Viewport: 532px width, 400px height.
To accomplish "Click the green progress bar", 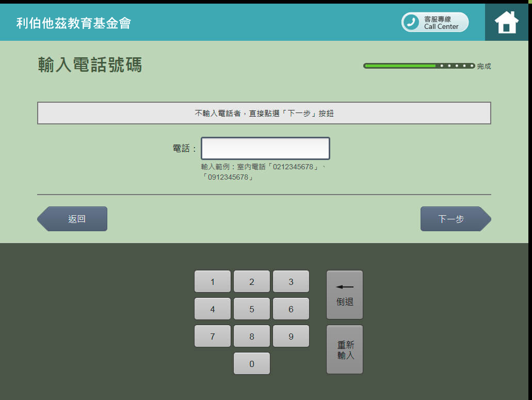I will point(418,66).
